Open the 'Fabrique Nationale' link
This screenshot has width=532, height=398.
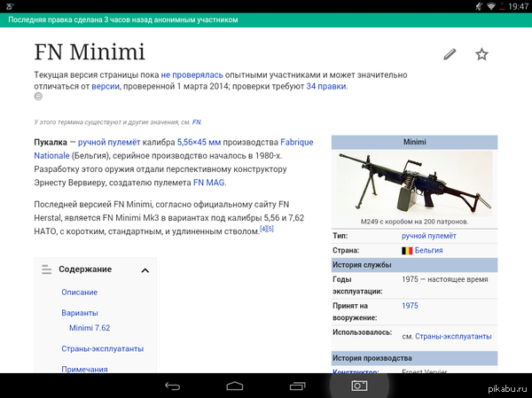tap(174, 149)
